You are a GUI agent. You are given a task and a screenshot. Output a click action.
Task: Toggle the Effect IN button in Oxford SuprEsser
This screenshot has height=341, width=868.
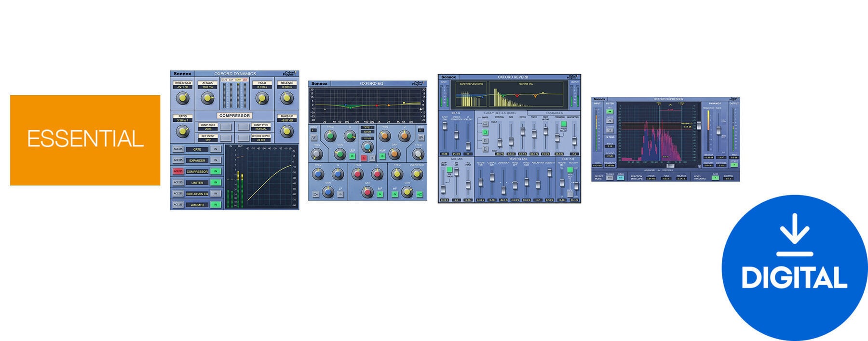[734, 165]
